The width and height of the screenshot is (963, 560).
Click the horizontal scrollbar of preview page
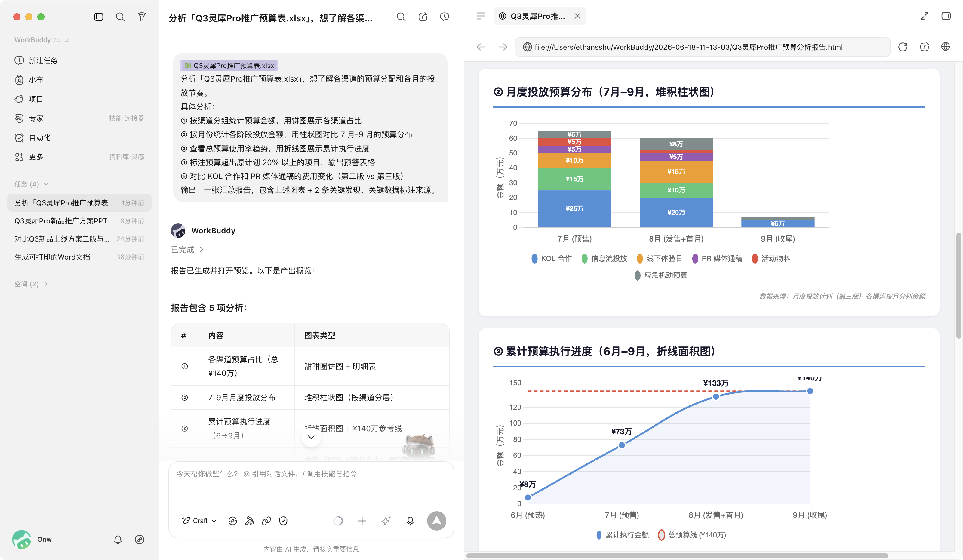click(x=676, y=555)
